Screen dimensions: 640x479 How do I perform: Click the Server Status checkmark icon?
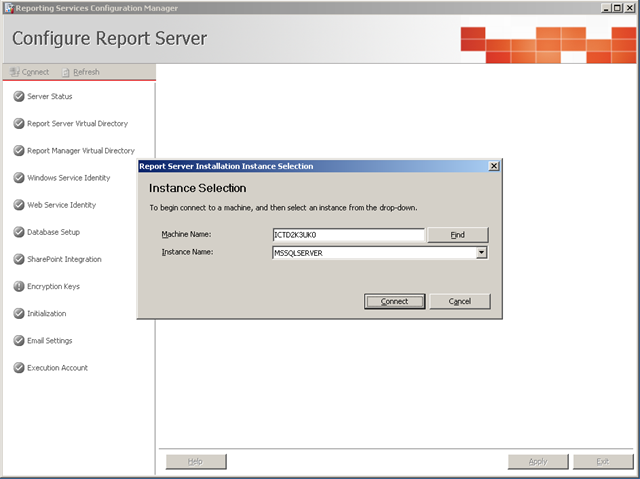(x=19, y=96)
